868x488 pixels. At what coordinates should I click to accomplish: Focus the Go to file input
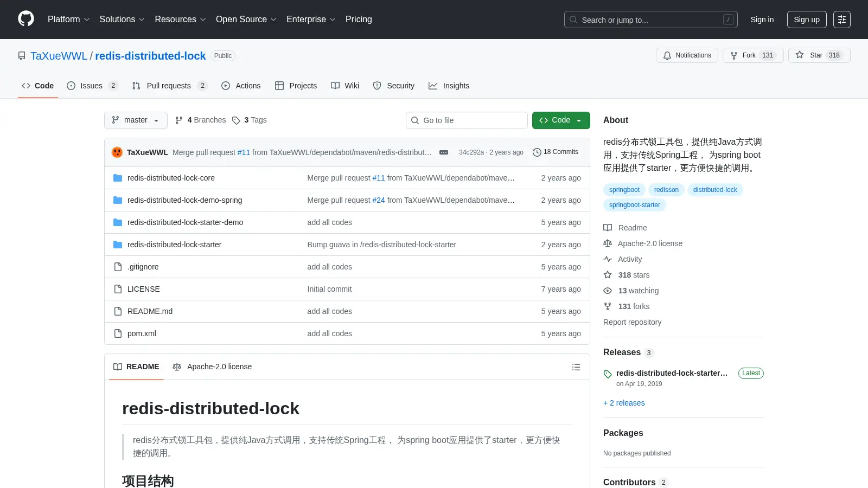tap(467, 120)
